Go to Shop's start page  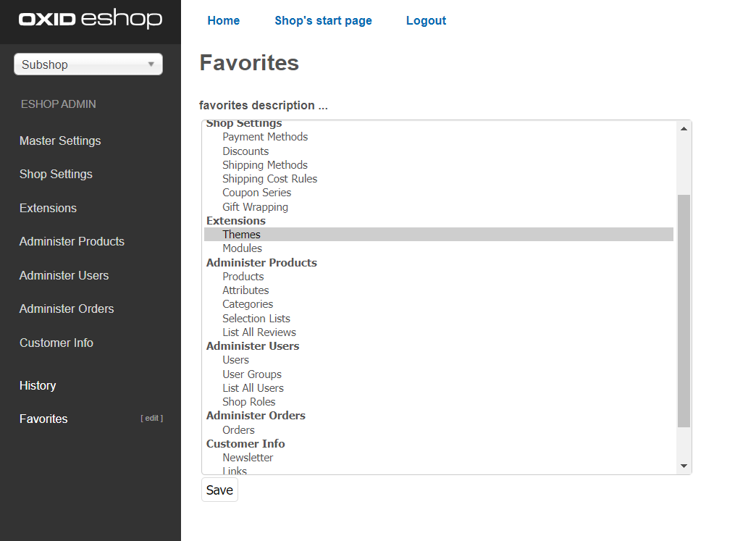coord(323,20)
